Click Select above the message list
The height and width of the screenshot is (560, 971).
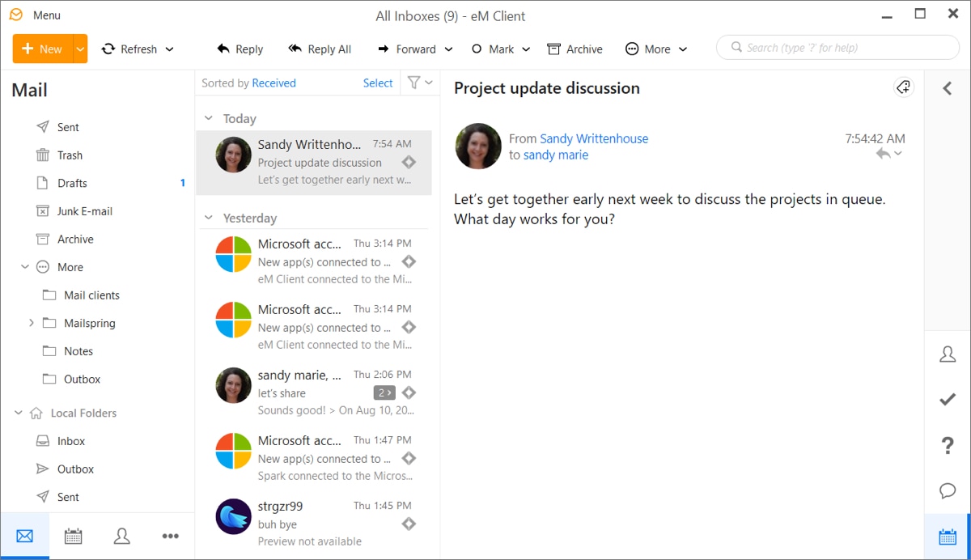pos(377,83)
